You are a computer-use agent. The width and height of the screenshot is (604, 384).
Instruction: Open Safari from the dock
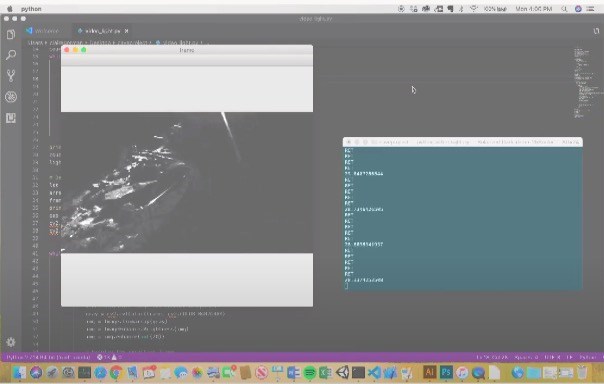point(101,372)
